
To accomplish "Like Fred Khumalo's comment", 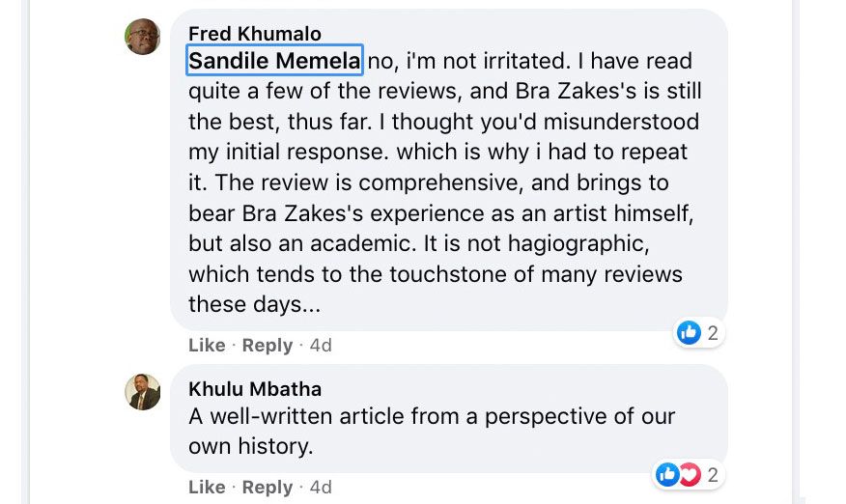I will tap(207, 345).
